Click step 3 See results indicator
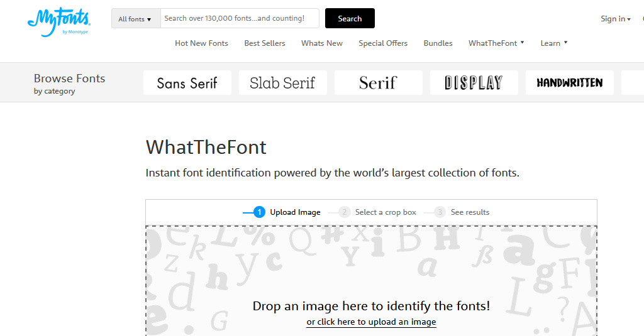Screen dimensions: 644x336 [462, 212]
